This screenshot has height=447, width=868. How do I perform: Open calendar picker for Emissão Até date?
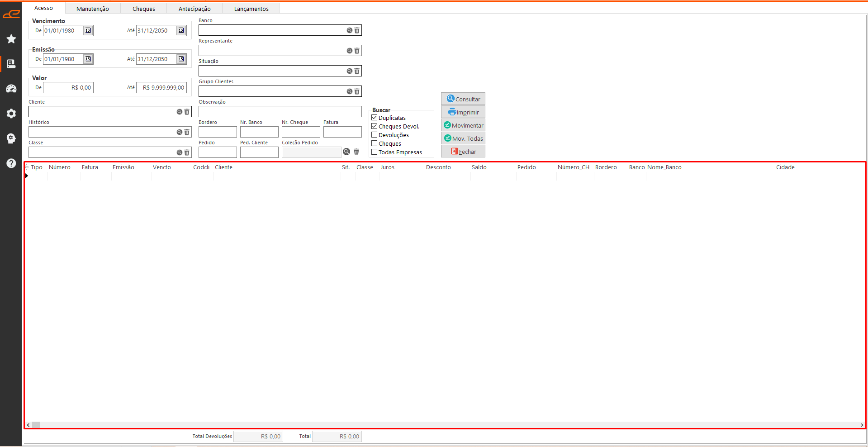pos(181,59)
